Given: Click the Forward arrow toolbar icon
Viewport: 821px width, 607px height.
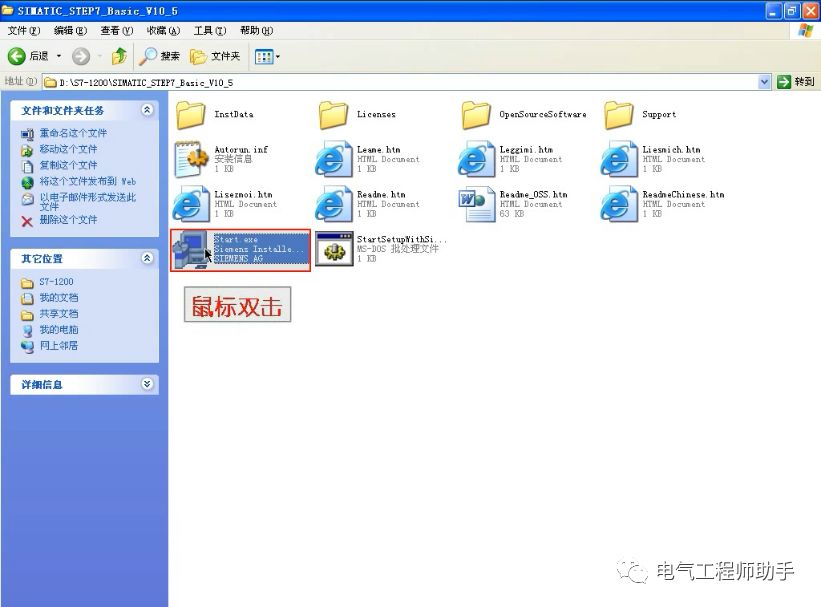Looking at the screenshot, I should click(81, 56).
